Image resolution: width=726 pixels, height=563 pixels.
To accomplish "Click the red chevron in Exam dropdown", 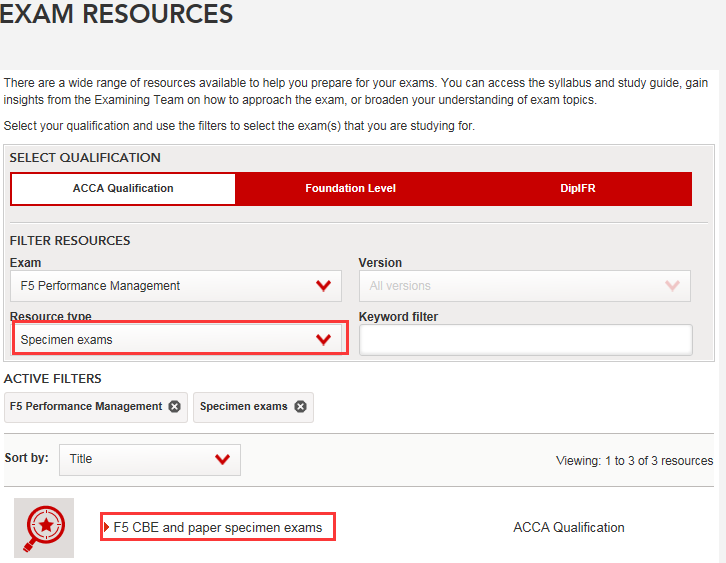I will tap(323, 286).
